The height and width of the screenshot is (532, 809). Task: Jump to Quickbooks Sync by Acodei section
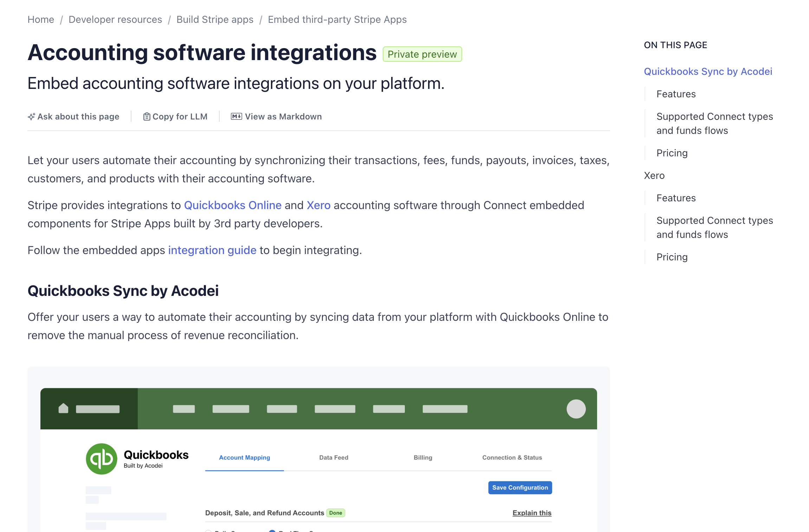[x=708, y=72]
